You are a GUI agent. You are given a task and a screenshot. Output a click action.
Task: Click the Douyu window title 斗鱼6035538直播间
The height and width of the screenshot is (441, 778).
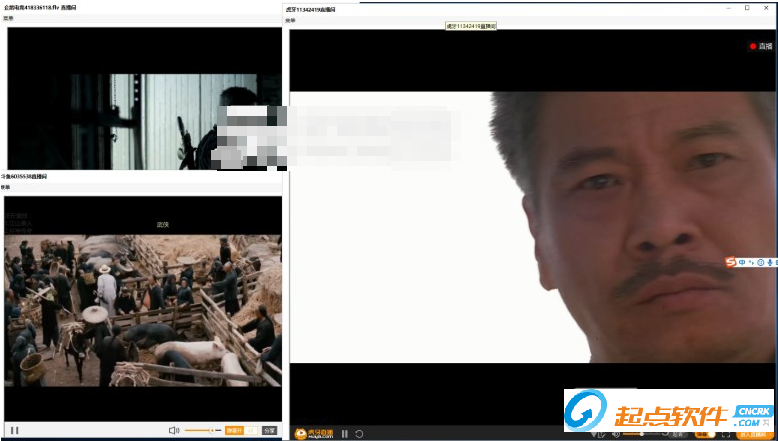24,176
